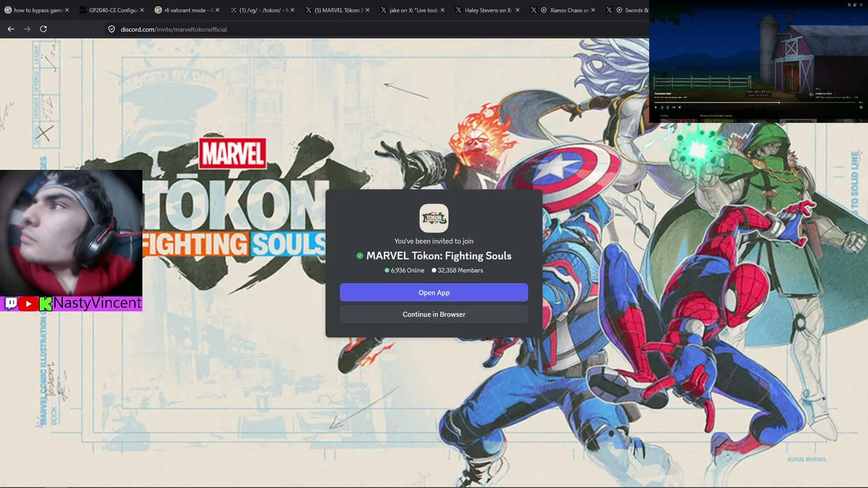Choose Continue in Browser

pos(434,314)
